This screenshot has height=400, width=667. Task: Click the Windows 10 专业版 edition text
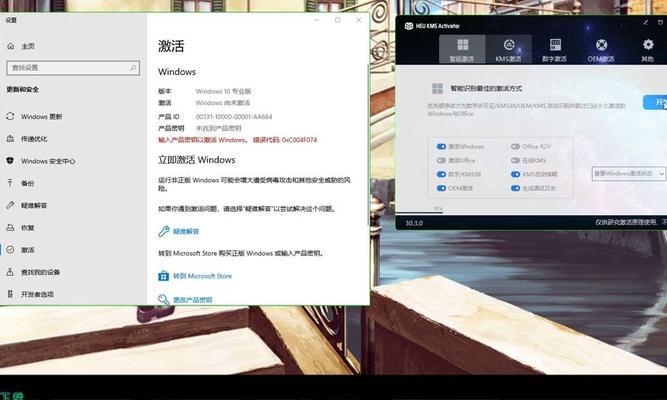(x=223, y=91)
